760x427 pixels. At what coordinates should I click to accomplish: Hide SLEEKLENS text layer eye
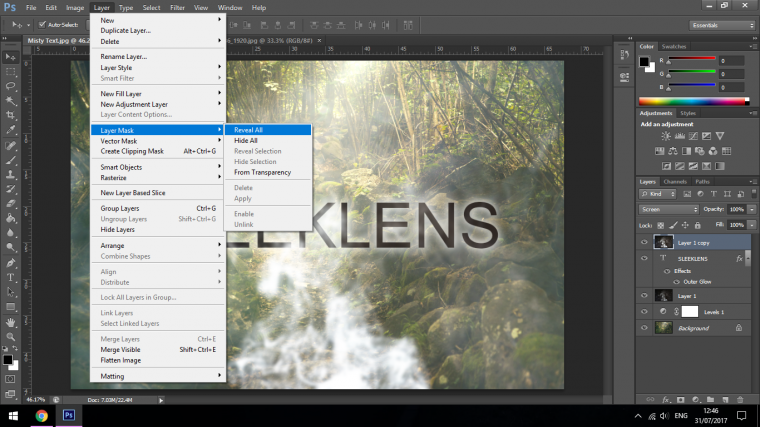tap(644, 258)
